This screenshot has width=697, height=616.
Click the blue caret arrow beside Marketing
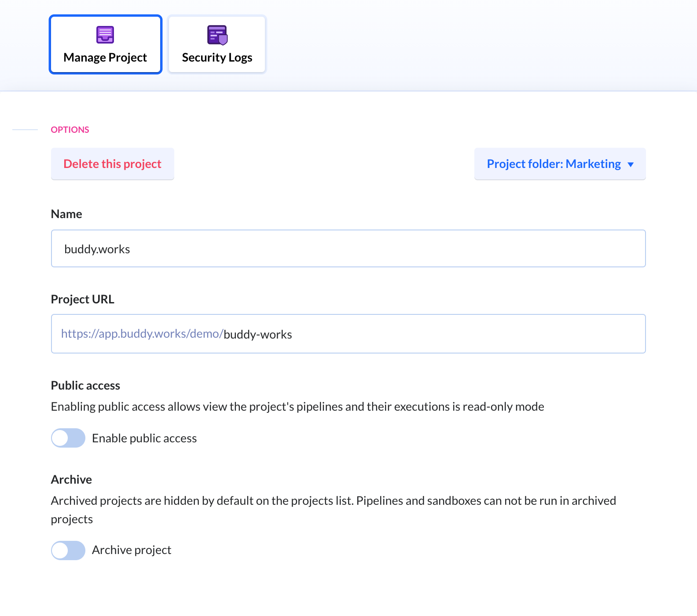click(631, 164)
